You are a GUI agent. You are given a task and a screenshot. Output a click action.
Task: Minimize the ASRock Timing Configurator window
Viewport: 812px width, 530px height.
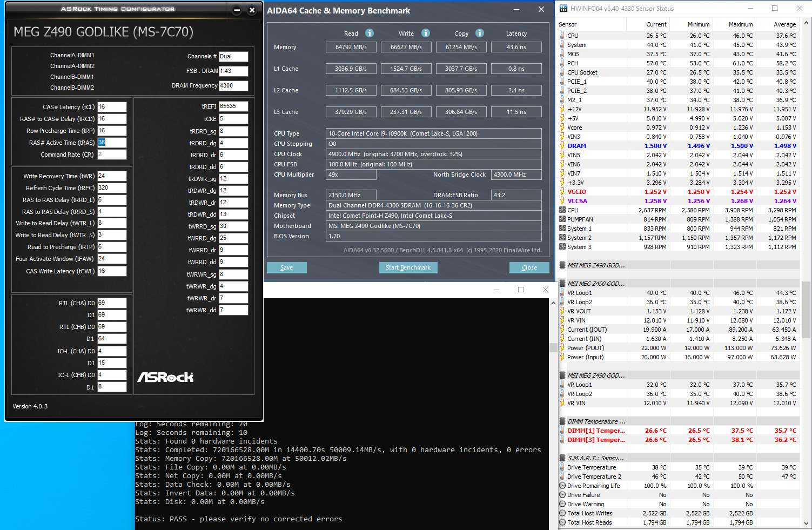point(237,10)
